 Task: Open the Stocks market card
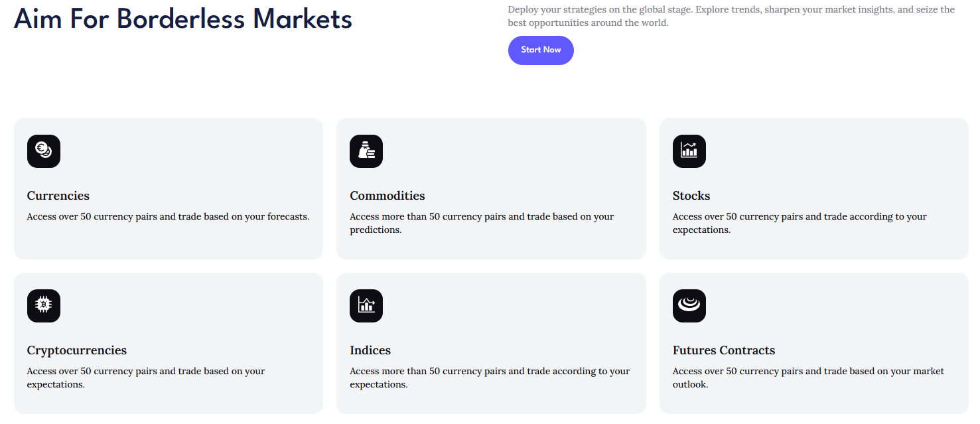(813, 188)
